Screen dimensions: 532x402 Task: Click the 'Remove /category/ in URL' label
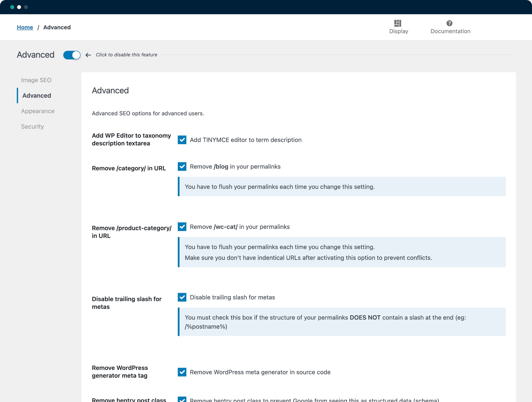(129, 168)
